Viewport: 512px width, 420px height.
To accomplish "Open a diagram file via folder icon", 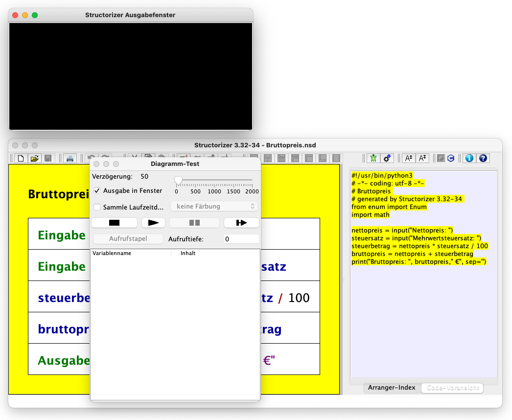I will pyautogui.click(x=35, y=159).
